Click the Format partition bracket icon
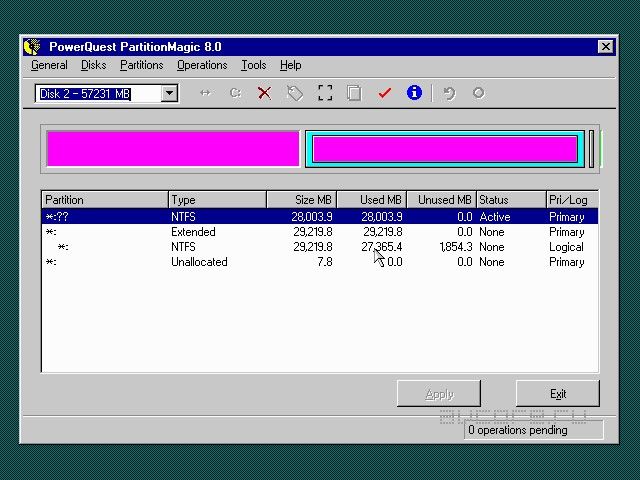 click(325, 93)
